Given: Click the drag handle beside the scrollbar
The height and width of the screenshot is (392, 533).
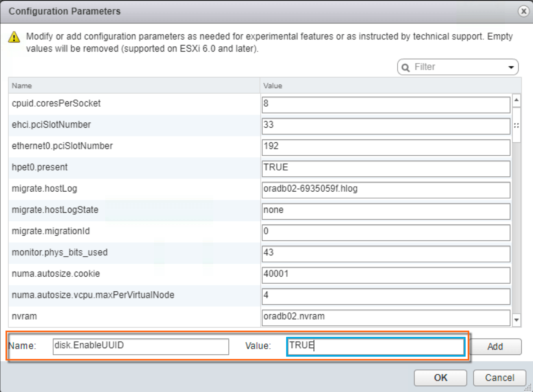Looking at the screenshot, I should coord(517,124).
